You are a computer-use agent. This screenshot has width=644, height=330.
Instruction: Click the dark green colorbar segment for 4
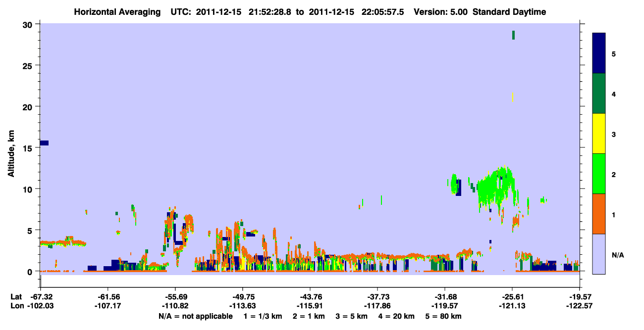[x=599, y=94]
